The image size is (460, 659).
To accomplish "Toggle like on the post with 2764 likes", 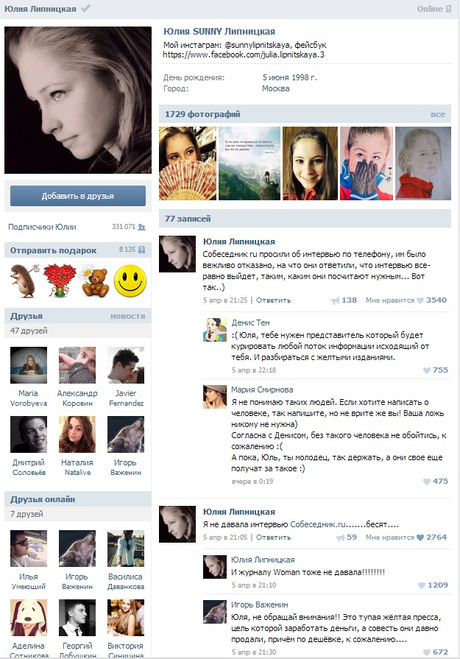I will pyautogui.click(x=420, y=537).
